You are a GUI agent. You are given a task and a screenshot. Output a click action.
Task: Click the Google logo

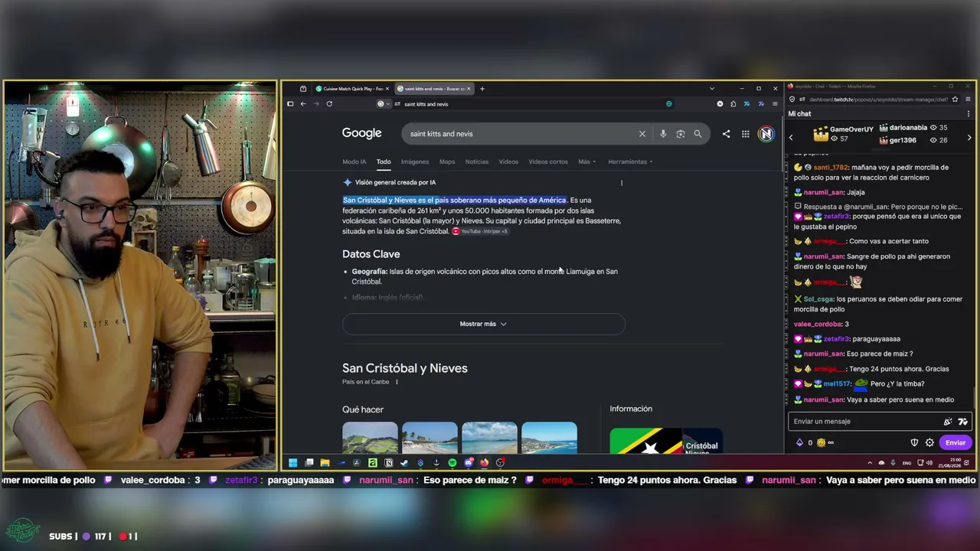coord(361,133)
